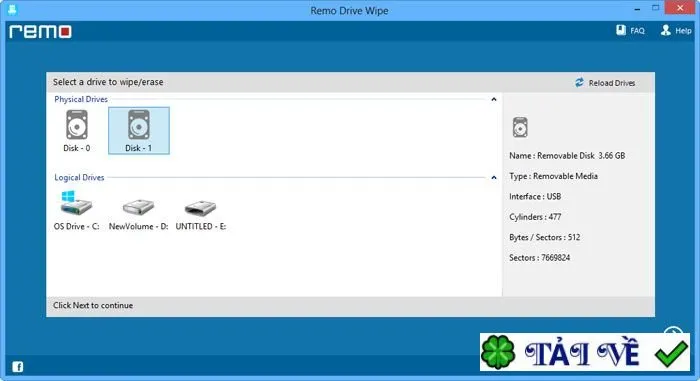This screenshot has width=700, height=381.
Task: Open the Facebook icon link
Action: 17,367
